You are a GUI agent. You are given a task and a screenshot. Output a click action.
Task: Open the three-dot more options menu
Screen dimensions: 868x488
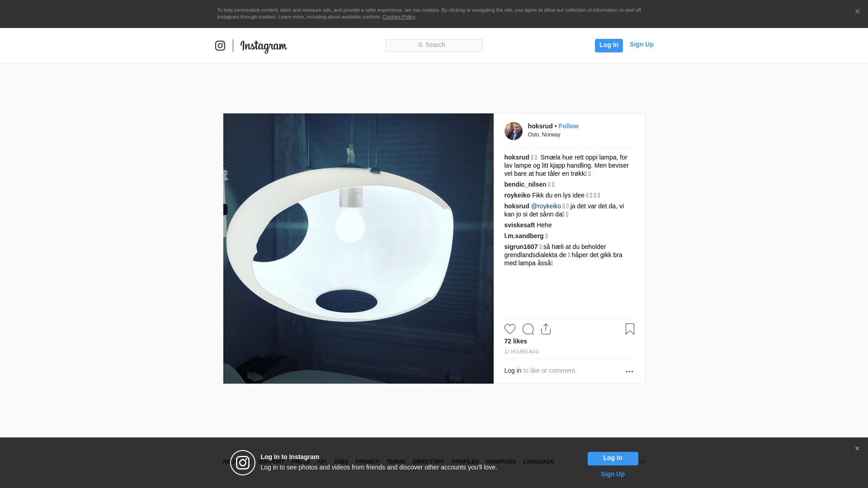click(629, 371)
